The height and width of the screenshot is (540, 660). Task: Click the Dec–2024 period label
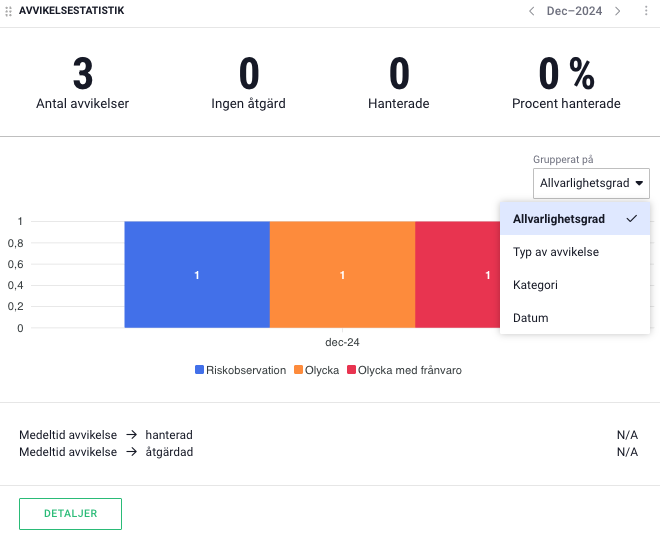click(x=575, y=11)
